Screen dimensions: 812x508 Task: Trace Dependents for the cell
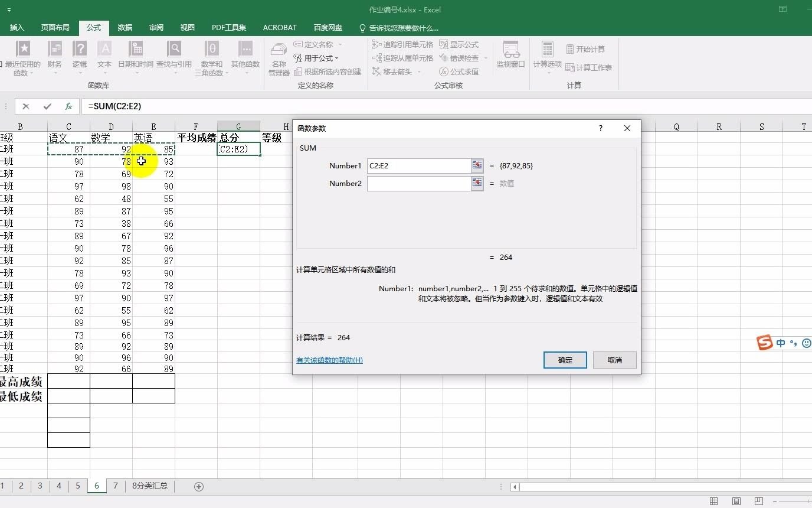click(402, 58)
